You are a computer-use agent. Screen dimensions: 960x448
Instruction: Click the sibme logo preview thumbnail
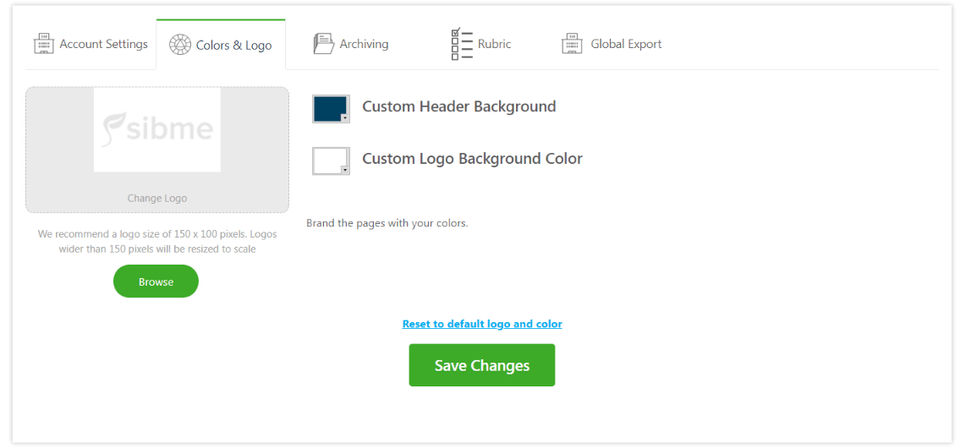[157, 130]
